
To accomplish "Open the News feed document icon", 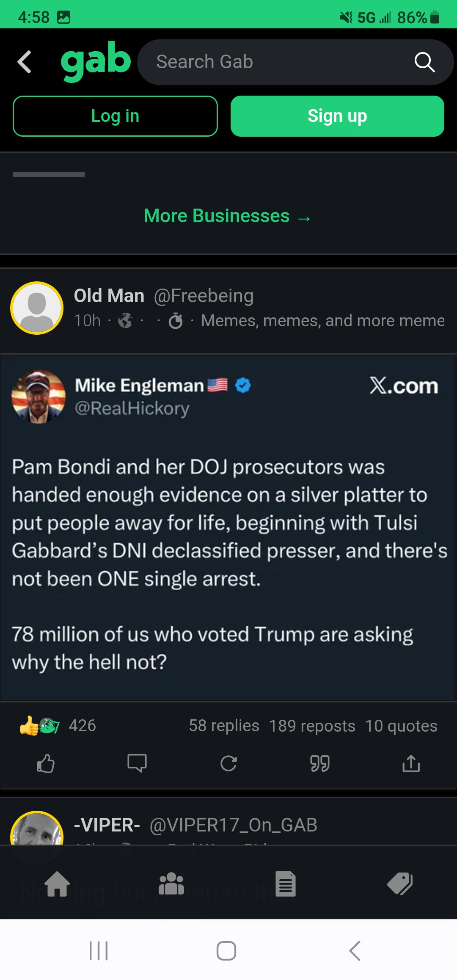I will (286, 884).
